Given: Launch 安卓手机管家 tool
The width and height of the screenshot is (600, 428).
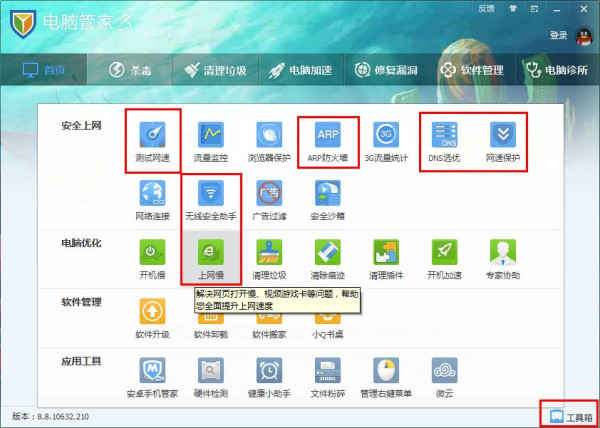Looking at the screenshot, I should pyautogui.click(x=152, y=378).
